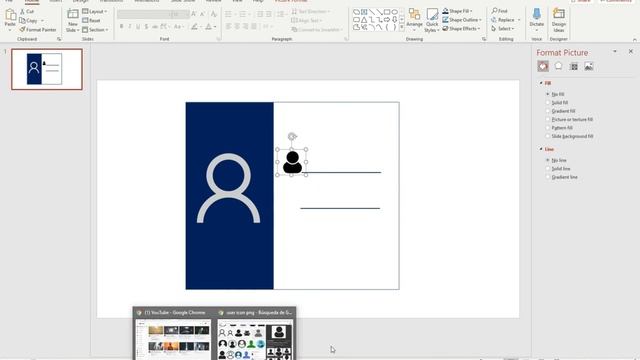This screenshot has height=360, width=640.
Task: Select the triangle shape in shapes gallery
Action: click(x=364, y=20)
